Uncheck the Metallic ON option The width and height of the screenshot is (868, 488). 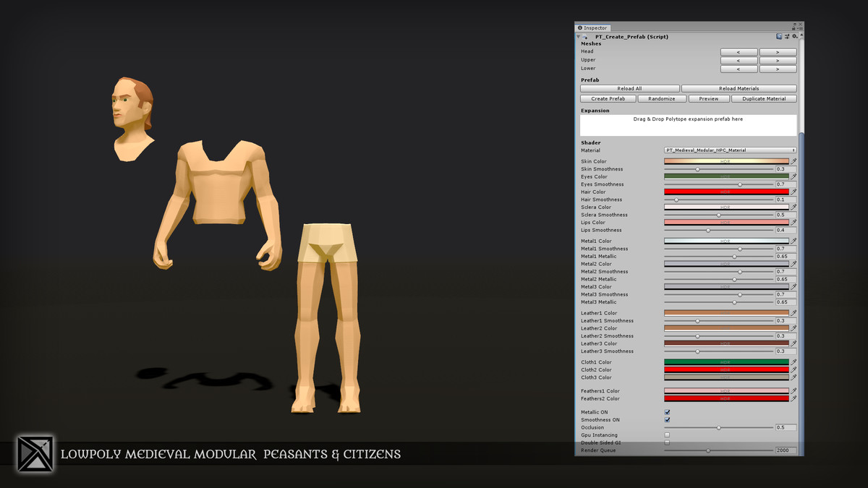point(667,412)
